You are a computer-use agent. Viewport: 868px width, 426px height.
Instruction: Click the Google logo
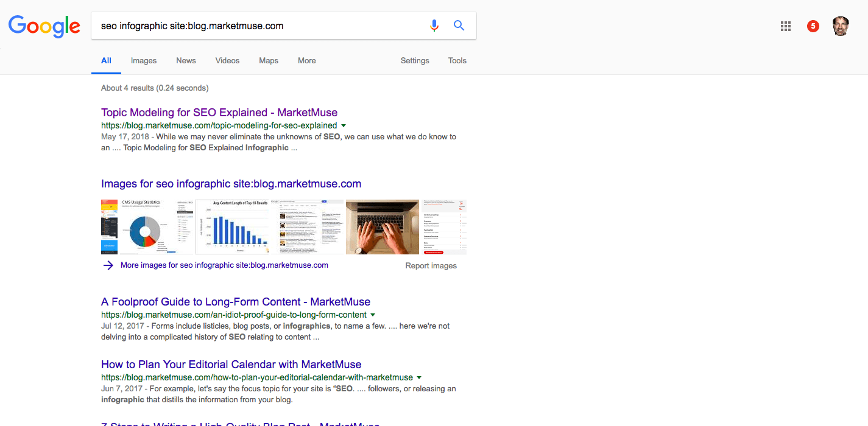tap(44, 26)
